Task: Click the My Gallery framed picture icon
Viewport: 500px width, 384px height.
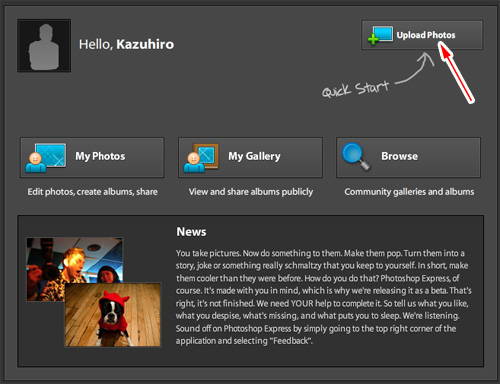Action: point(201,158)
